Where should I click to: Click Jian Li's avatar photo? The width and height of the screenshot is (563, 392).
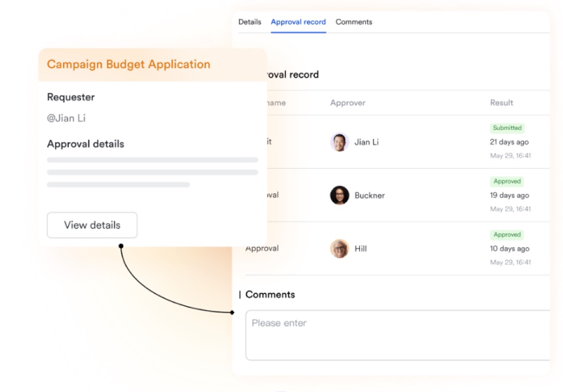click(339, 142)
